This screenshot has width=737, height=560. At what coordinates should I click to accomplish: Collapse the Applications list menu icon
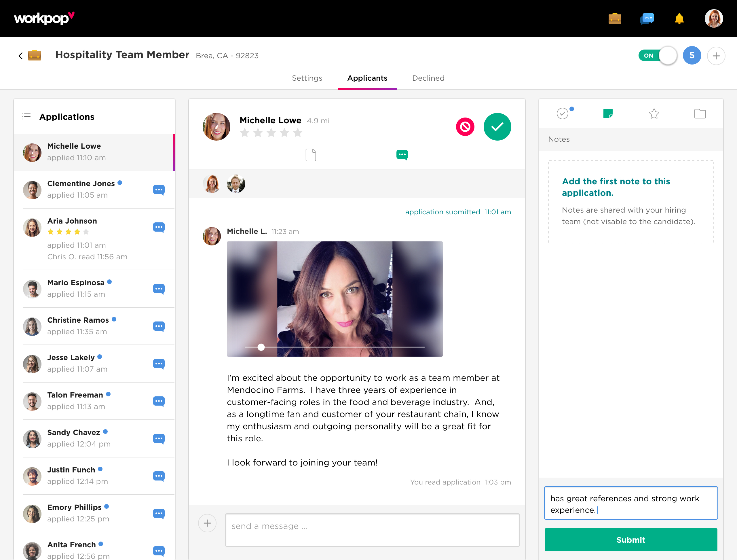click(x=26, y=117)
